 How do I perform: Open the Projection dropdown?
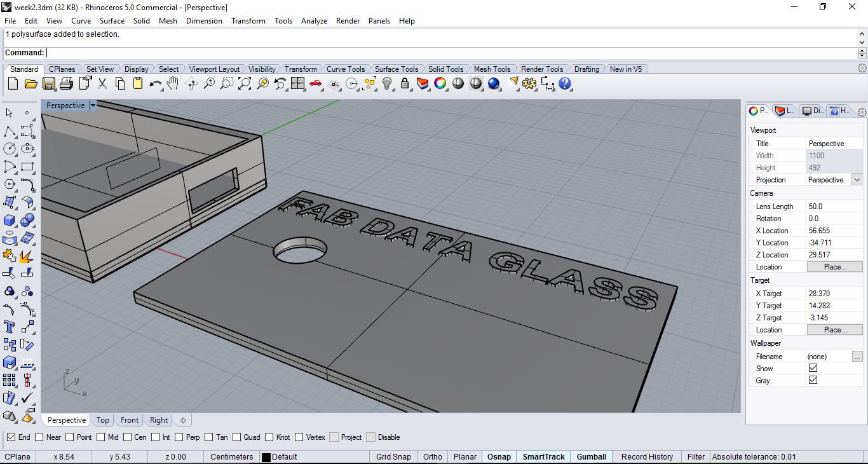(857, 180)
